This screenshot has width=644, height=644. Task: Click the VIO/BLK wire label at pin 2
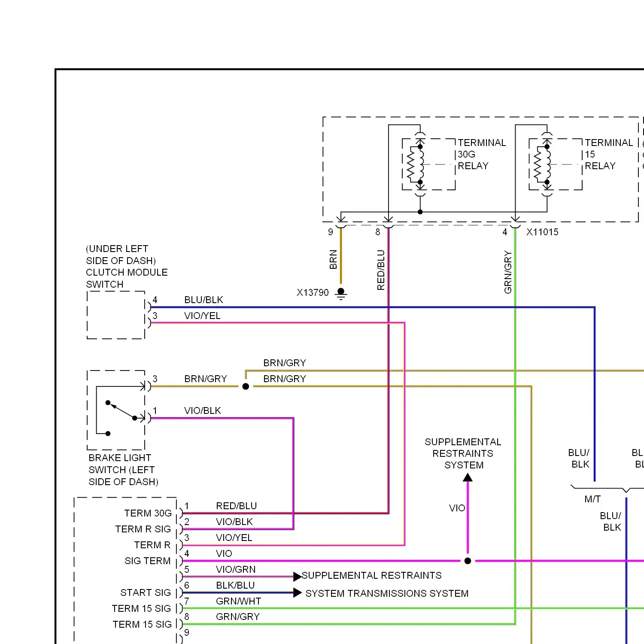tap(234, 522)
